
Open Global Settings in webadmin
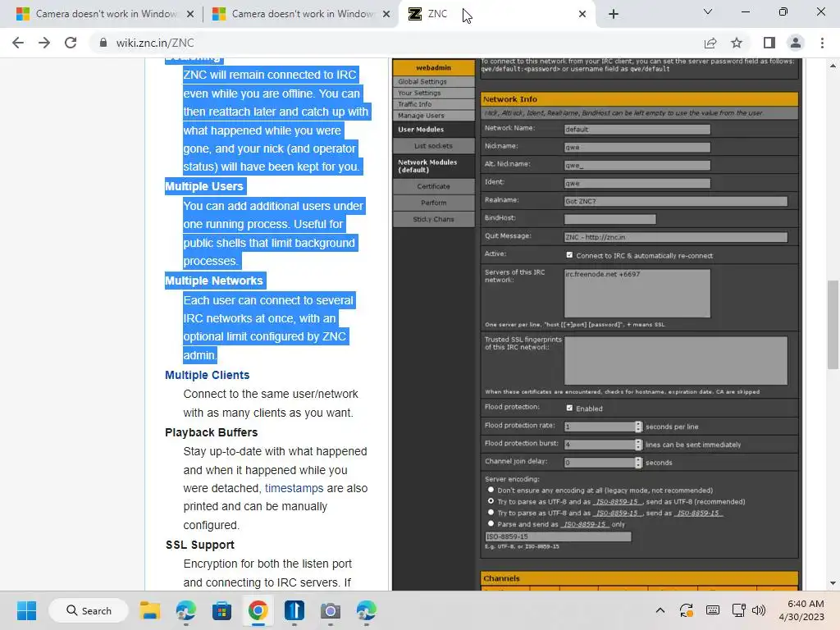[433, 81]
